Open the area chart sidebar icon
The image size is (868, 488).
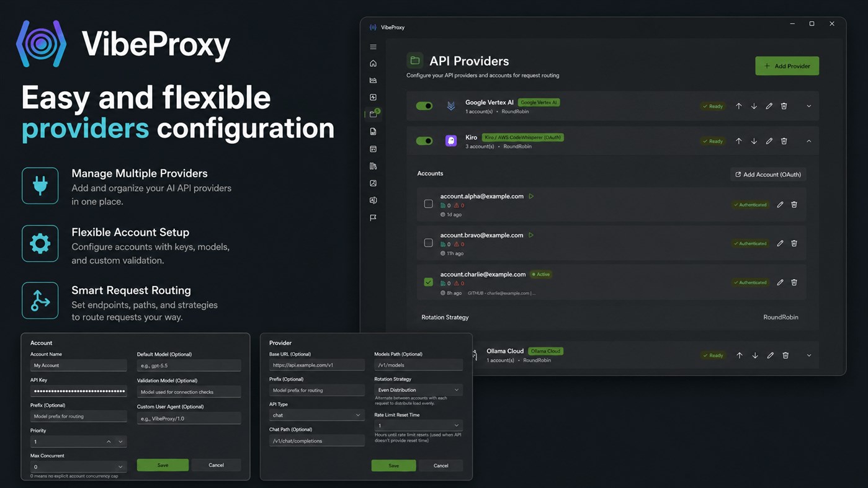373,80
